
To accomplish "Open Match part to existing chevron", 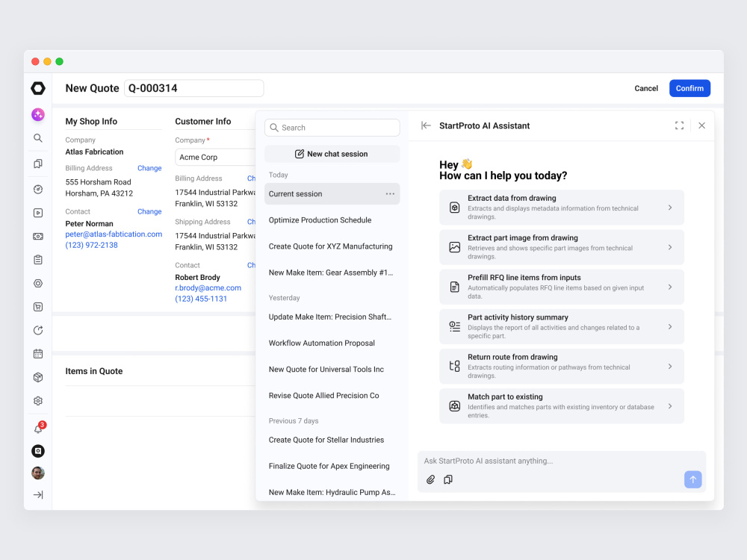I will point(670,406).
